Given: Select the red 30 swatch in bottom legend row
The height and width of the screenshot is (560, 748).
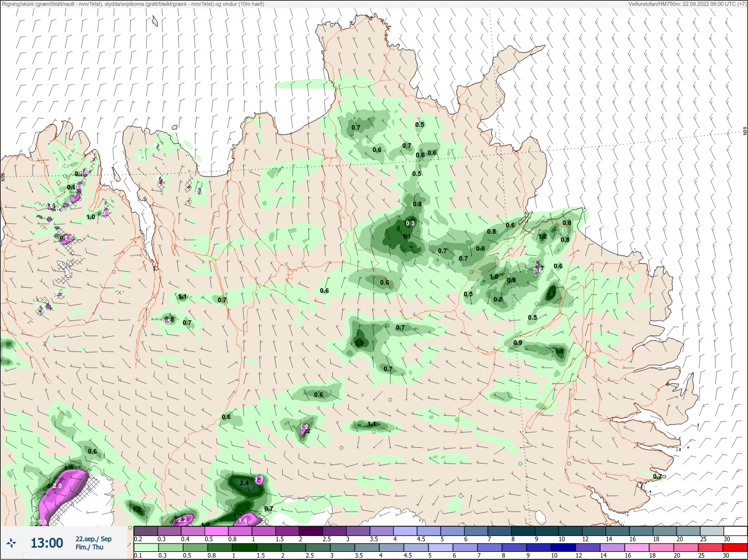Looking at the screenshot, I should (x=736, y=548).
